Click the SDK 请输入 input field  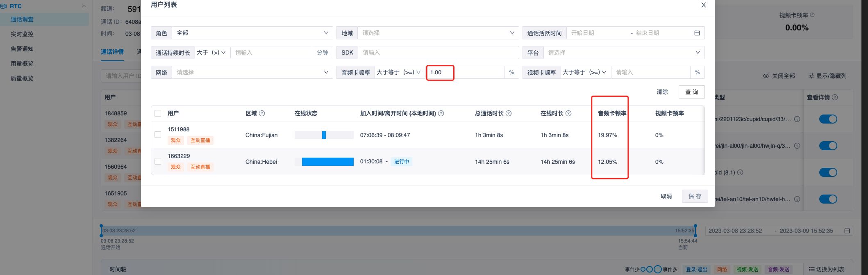click(x=438, y=53)
